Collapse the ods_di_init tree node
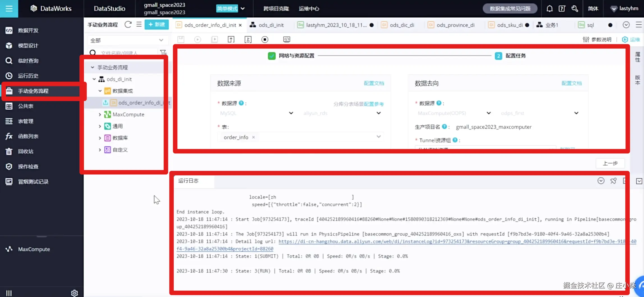This screenshot has height=297, width=644. 94,79
